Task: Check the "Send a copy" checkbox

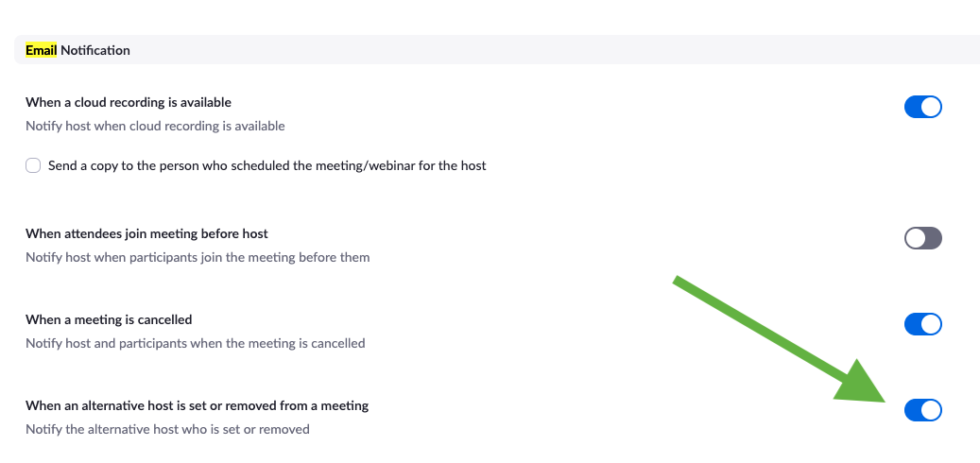Action: [x=34, y=165]
